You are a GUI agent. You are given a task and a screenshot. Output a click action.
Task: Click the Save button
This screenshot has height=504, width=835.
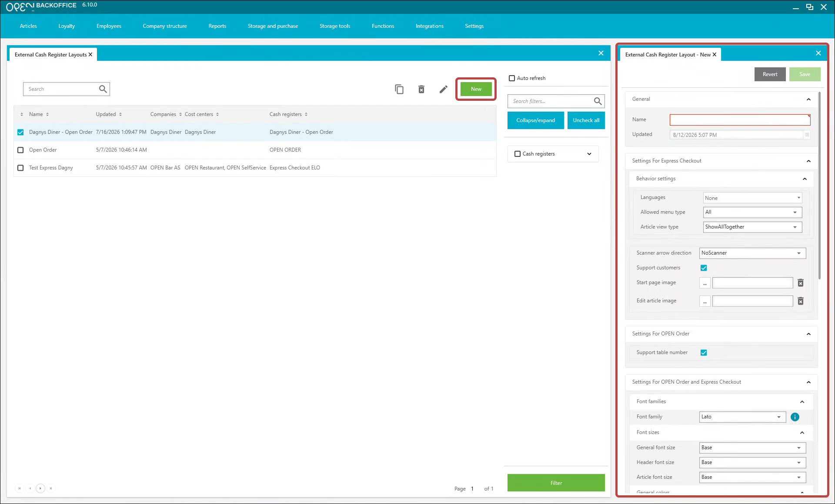point(805,74)
